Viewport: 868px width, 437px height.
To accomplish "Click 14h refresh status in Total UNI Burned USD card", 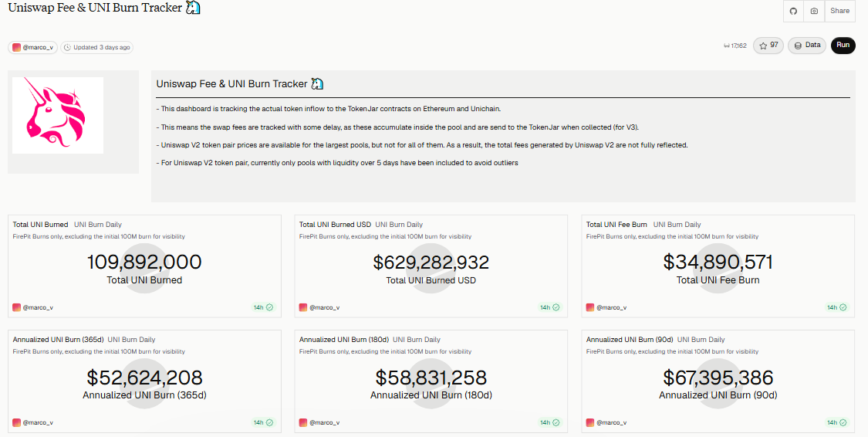I will click(x=549, y=307).
